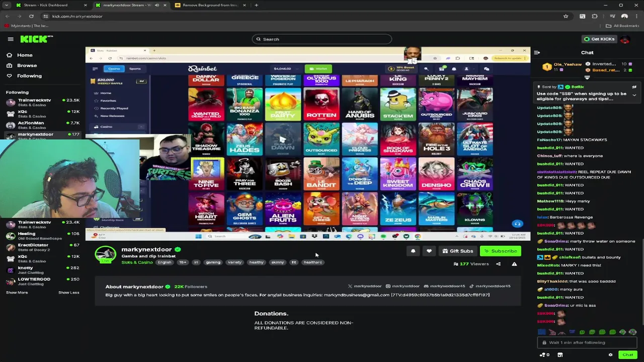This screenshot has width=644, height=362.
Task: Bookmark this page with star icon
Action: click(x=566, y=16)
